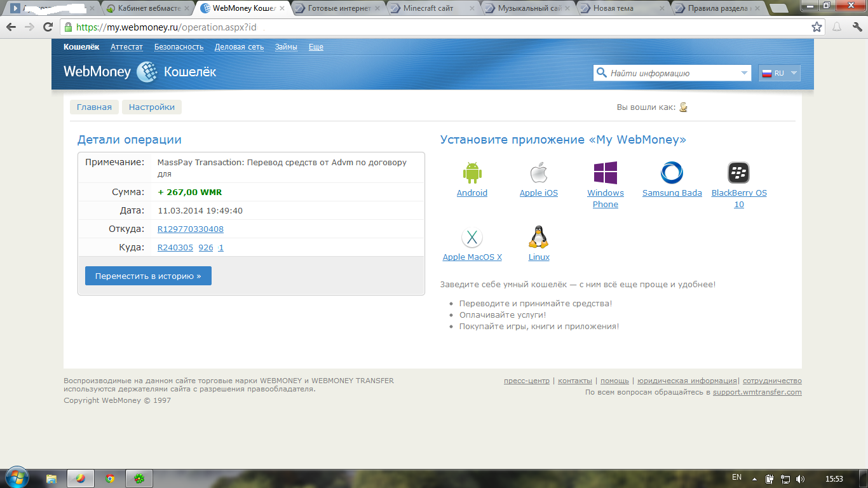Click the taskbar clock showing 15:53
The image size is (868, 488).
tap(834, 478)
